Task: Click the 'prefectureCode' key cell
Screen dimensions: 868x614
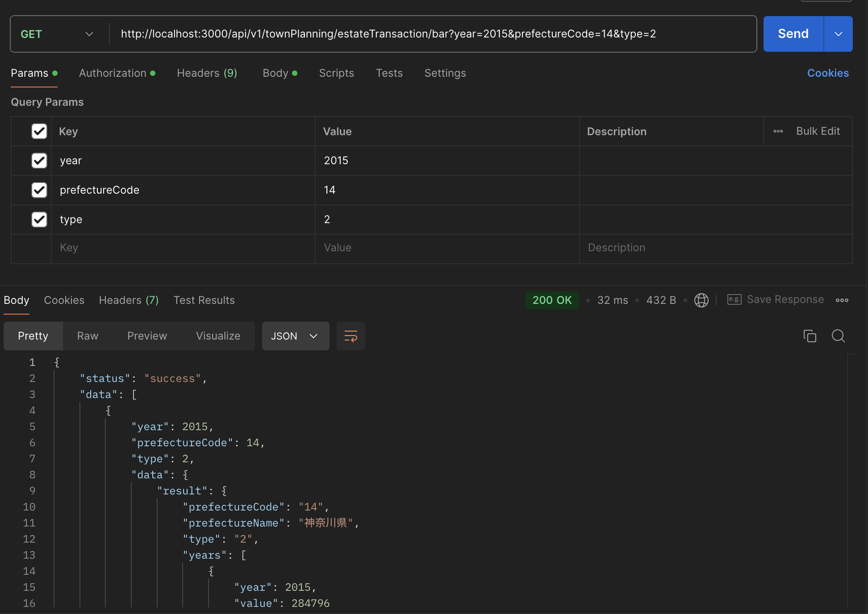Action: coord(183,190)
